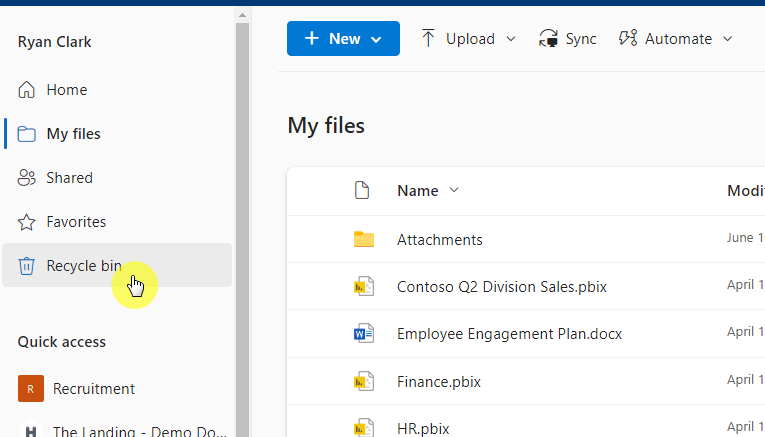Screen dimensions: 765x437
Task: Open the Name column sort chevron
Action: [x=454, y=190]
